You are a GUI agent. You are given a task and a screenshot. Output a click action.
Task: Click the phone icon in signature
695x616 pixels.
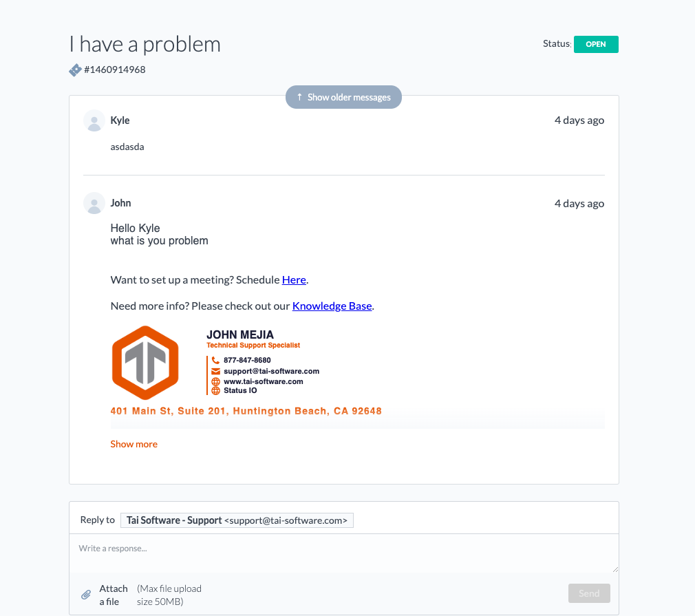[x=215, y=360]
